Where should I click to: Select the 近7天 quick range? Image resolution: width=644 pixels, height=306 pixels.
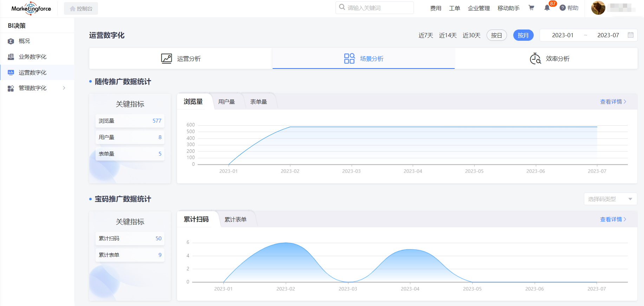click(425, 35)
